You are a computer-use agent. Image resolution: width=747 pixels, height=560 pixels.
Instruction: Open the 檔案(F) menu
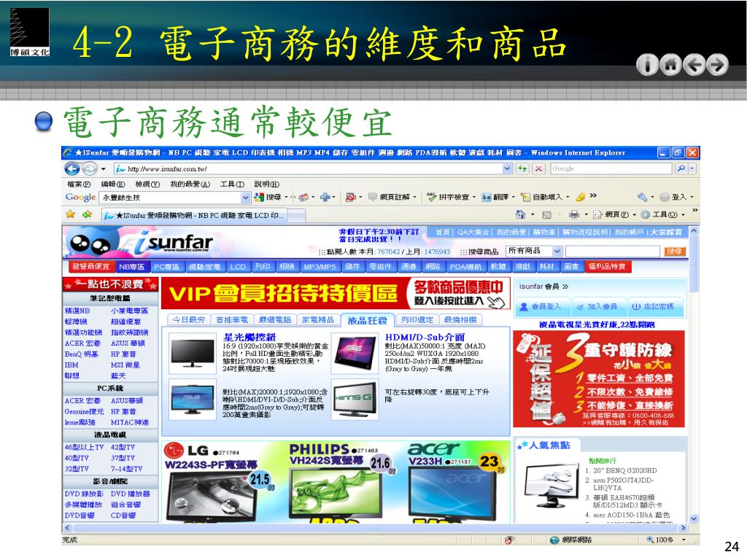(x=79, y=184)
